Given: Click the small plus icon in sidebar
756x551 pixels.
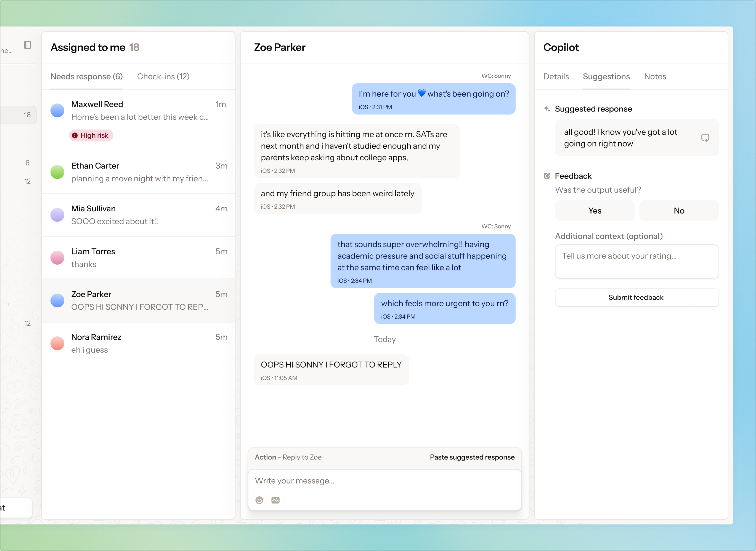Looking at the screenshot, I should [x=9, y=304].
